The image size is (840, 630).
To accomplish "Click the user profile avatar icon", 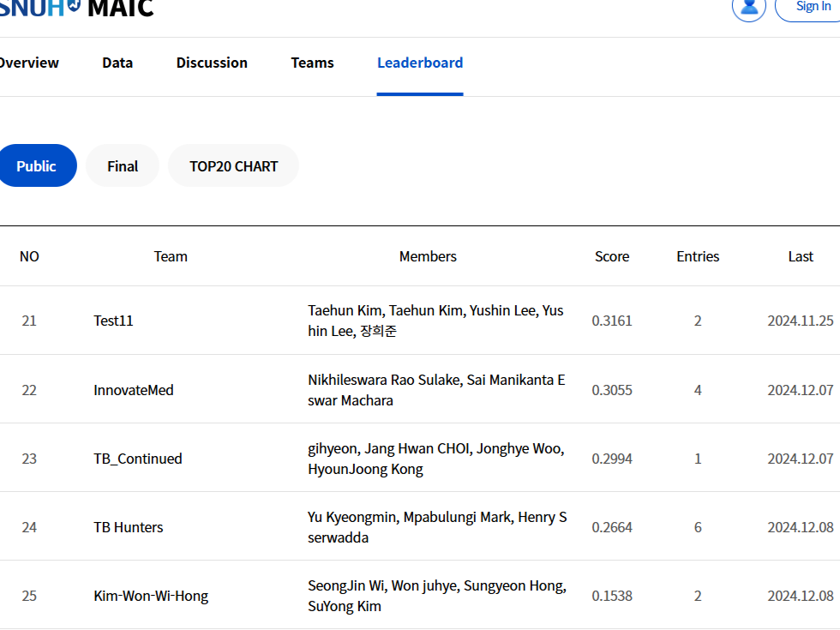I will pos(748,7).
